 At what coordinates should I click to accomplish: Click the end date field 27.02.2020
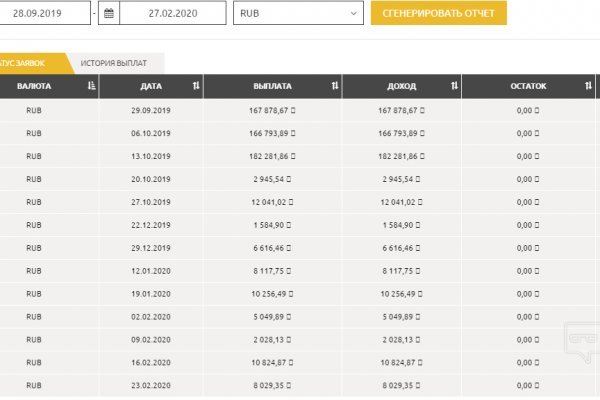pos(172,13)
